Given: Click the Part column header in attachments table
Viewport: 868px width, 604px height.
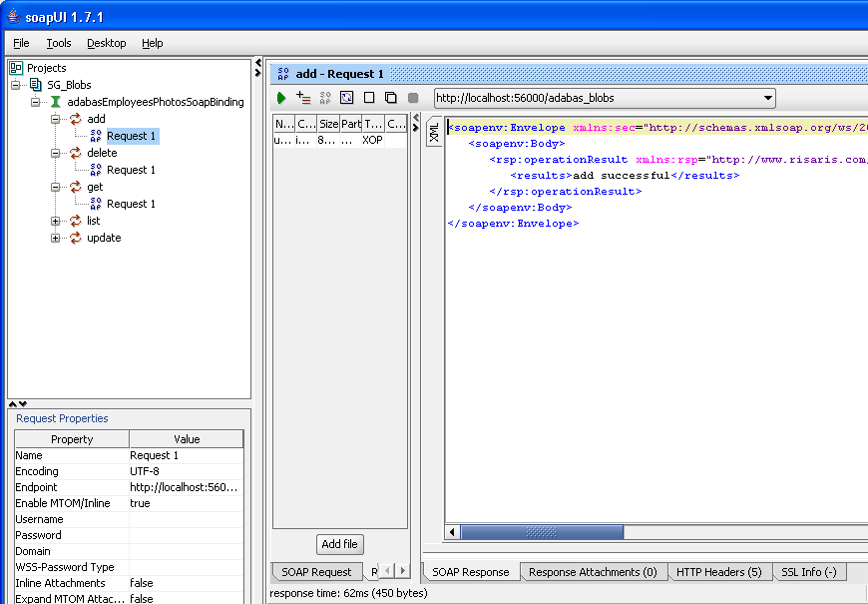Looking at the screenshot, I should pyautogui.click(x=351, y=124).
